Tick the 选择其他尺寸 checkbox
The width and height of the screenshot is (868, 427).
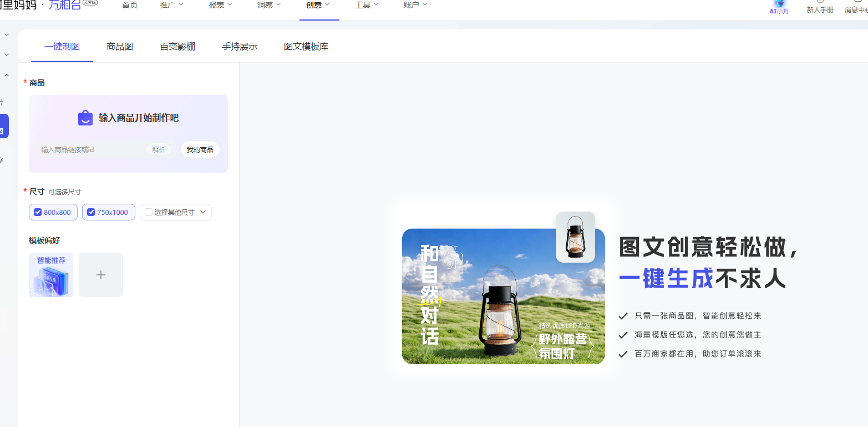tap(149, 212)
